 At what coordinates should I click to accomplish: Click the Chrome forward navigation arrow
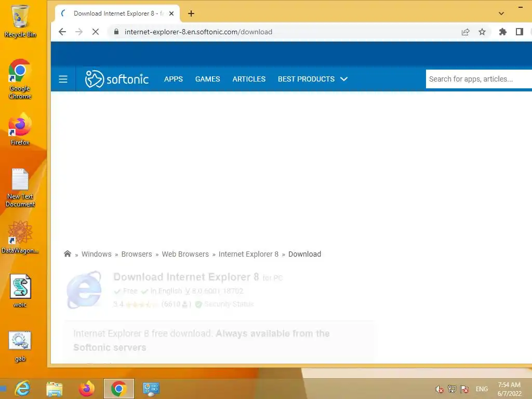click(x=79, y=32)
